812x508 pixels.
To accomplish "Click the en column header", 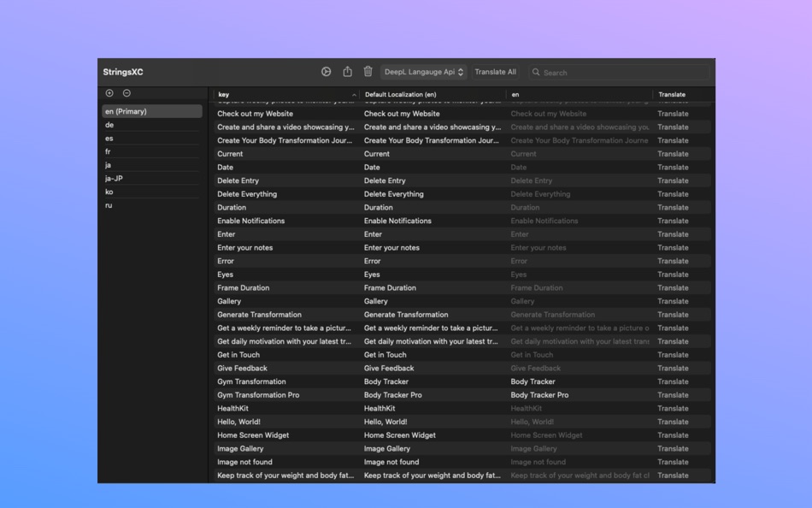I will tap(580, 94).
